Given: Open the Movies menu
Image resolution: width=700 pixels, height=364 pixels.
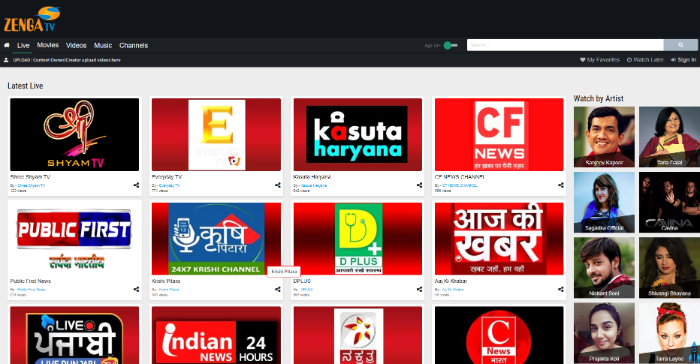Looking at the screenshot, I should coord(48,45).
